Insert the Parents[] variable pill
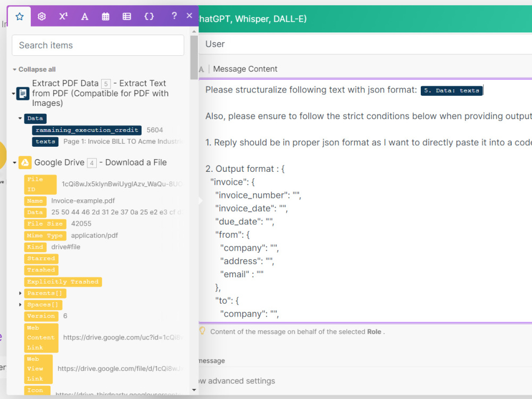The image size is (532, 399). point(45,293)
